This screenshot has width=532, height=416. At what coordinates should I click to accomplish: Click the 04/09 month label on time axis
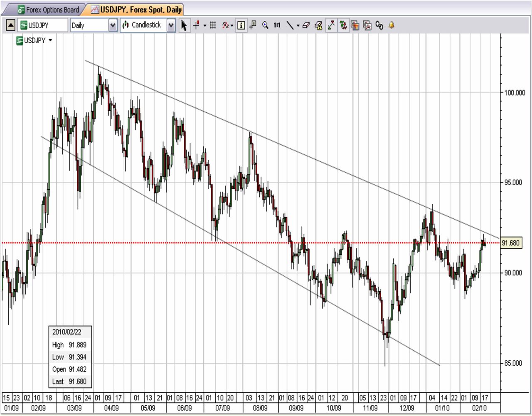pyautogui.click(x=111, y=408)
